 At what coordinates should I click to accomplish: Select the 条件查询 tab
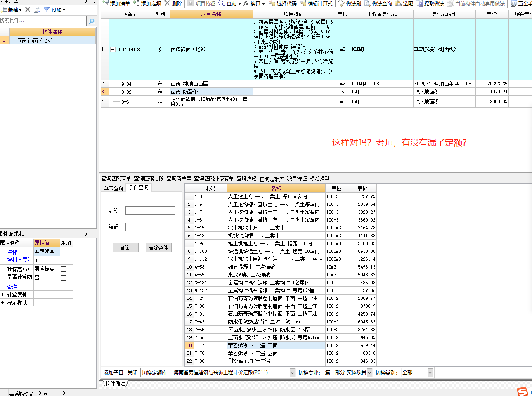tap(138, 187)
